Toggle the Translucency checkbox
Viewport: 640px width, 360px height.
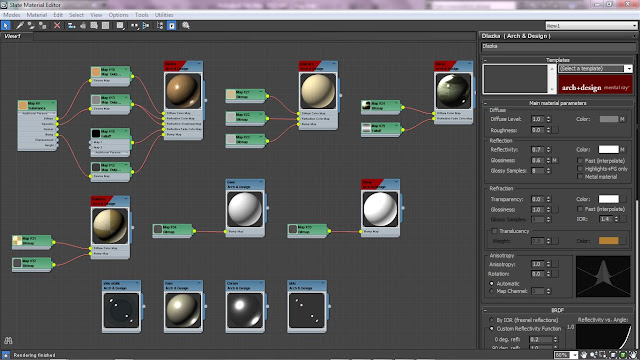pos(494,231)
